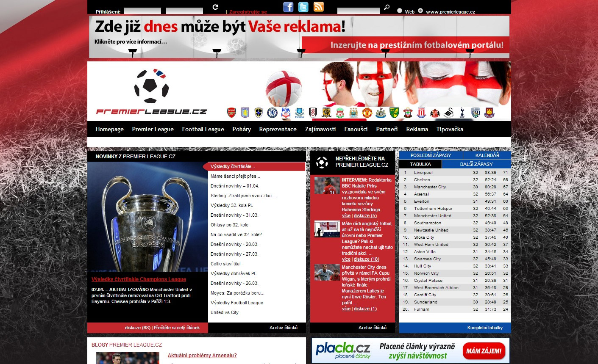This screenshot has height=364, width=598.
Task: Click the Hull City club crest
Action: [326, 113]
